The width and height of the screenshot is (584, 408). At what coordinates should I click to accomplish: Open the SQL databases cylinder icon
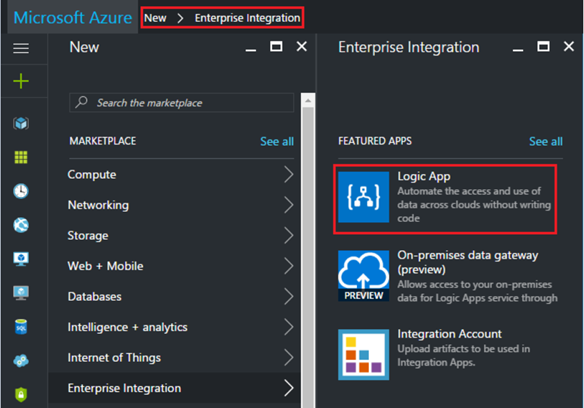21,327
